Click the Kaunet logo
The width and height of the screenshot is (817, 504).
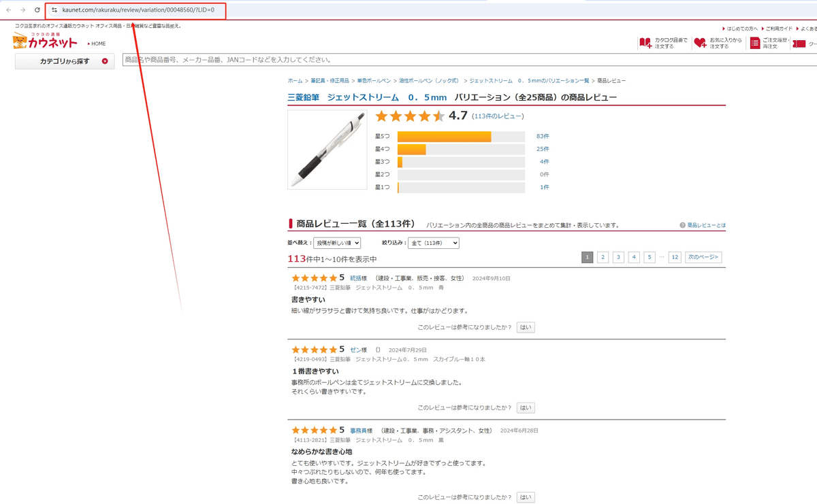point(45,41)
